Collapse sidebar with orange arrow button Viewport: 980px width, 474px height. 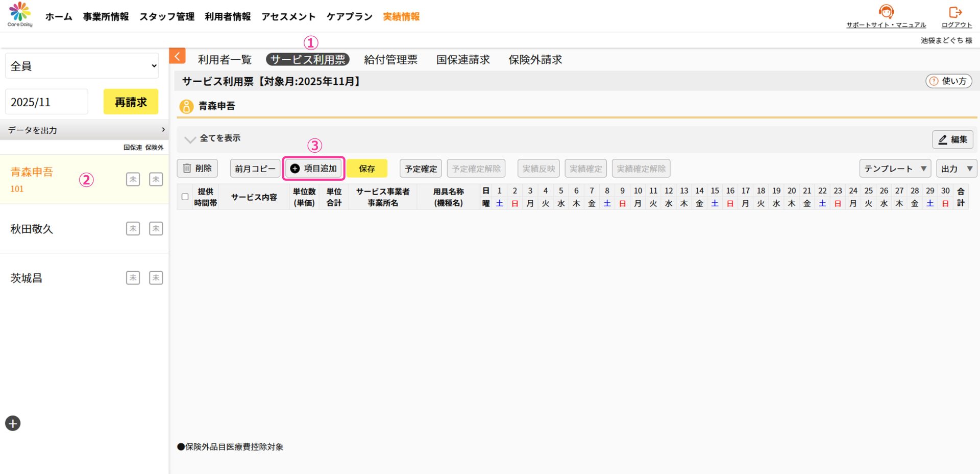click(x=177, y=56)
